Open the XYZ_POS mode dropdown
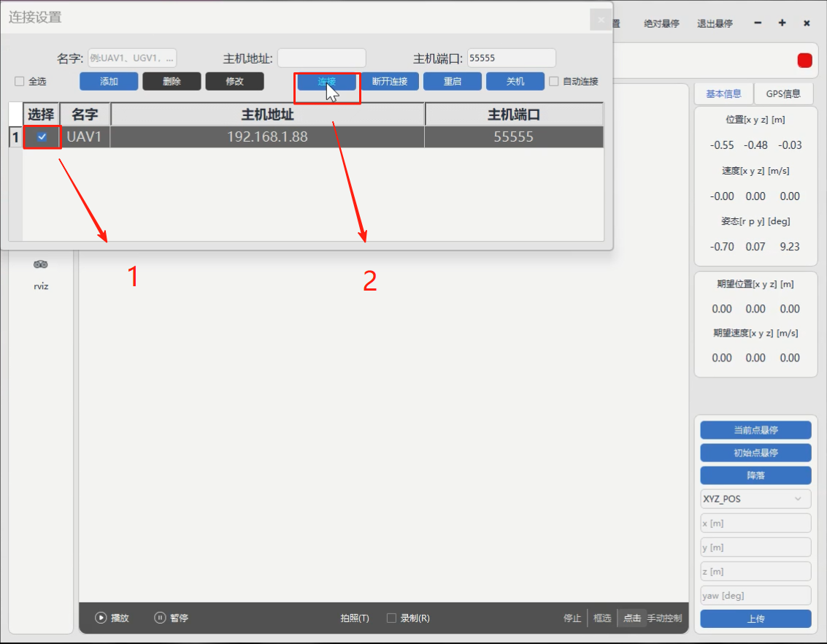Image resolution: width=827 pixels, height=644 pixels. tap(755, 499)
